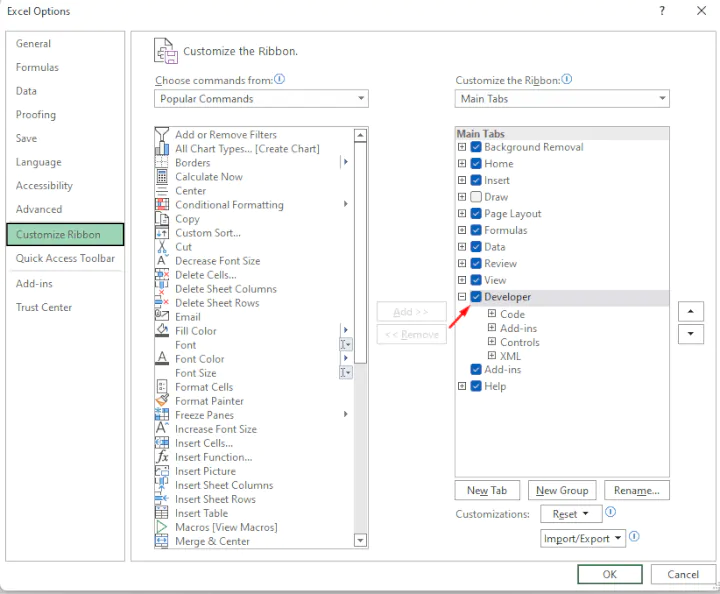Open the Reset customizations dropdown
Viewport: 720px width, 594px height.
click(571, 514)
